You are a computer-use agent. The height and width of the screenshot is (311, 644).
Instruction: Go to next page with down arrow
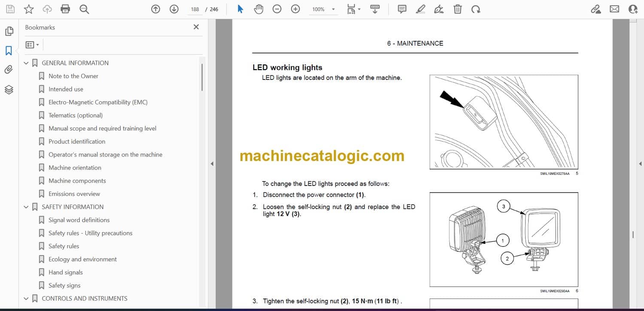coord(174,9)
